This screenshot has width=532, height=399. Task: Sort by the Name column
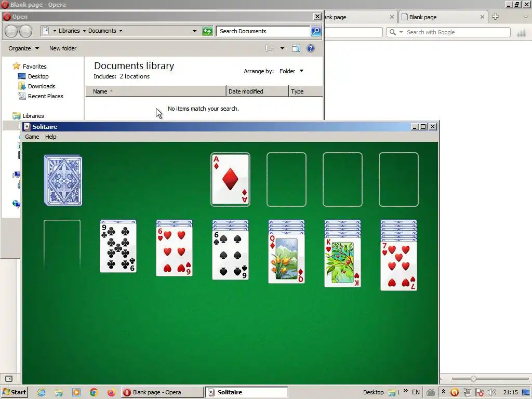point(155,91)
